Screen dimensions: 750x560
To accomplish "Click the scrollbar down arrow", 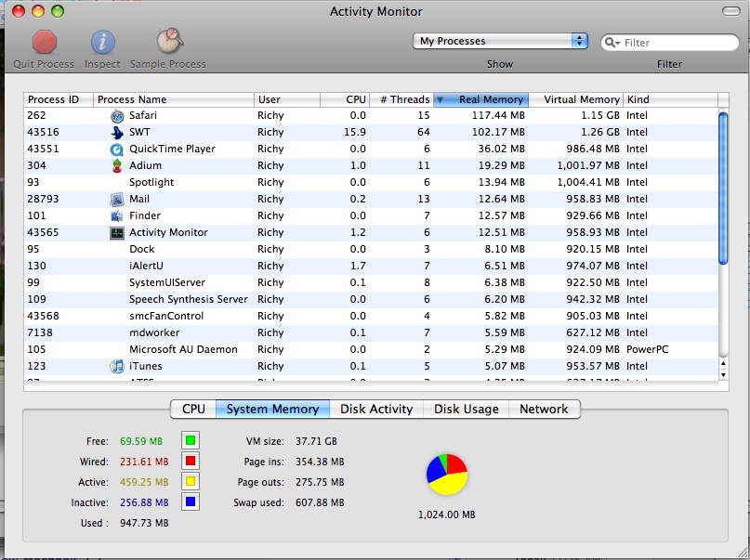I will (x=723, y=375).
